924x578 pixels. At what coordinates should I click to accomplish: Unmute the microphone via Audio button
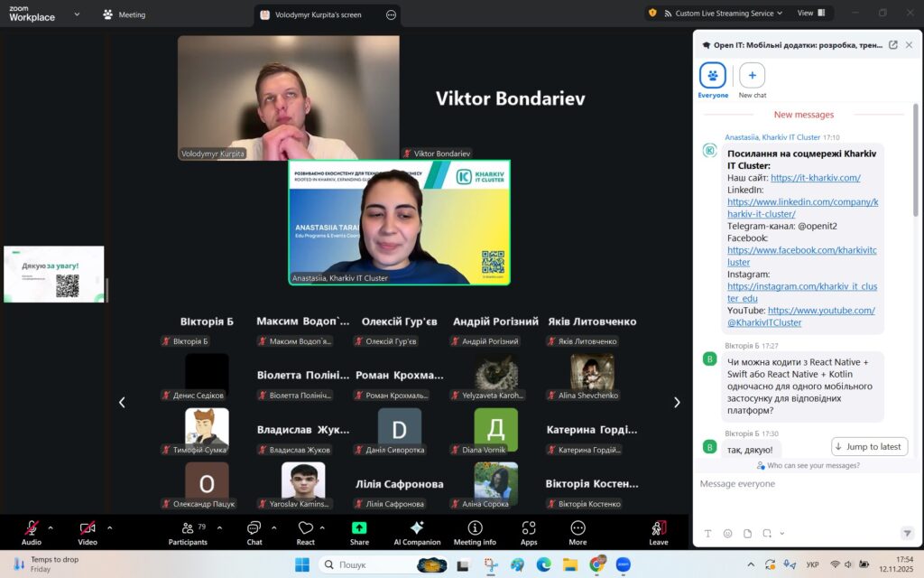pyautogui.click(x=32, y=528)
